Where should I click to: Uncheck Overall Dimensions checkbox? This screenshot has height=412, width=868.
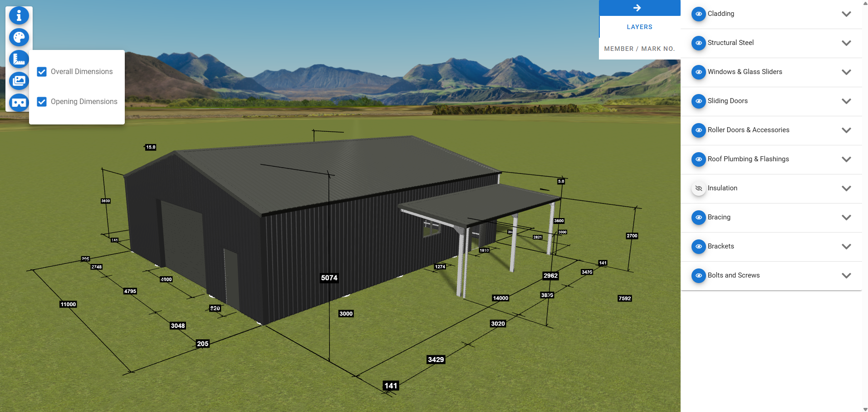(42, 72)
